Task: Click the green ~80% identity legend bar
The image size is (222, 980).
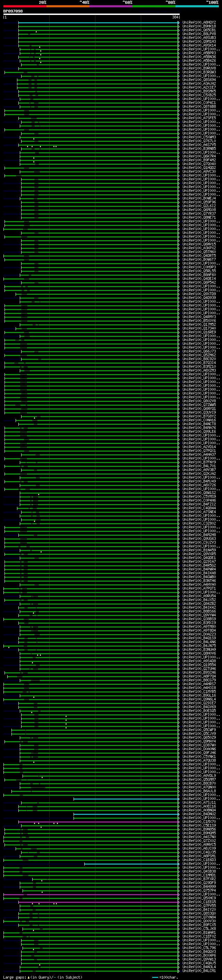Action: pos(154,6)
